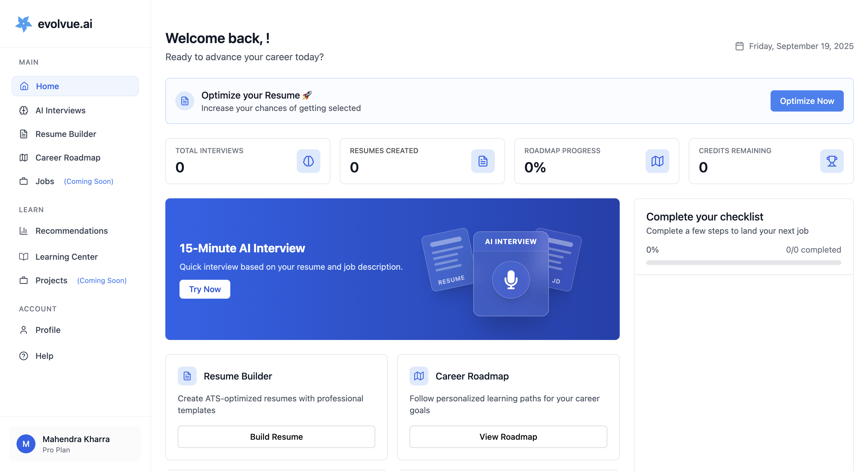The image size is (868, 471).
Task: Open AI Interviews from the sidebar
Action: [x=60, y=110]
